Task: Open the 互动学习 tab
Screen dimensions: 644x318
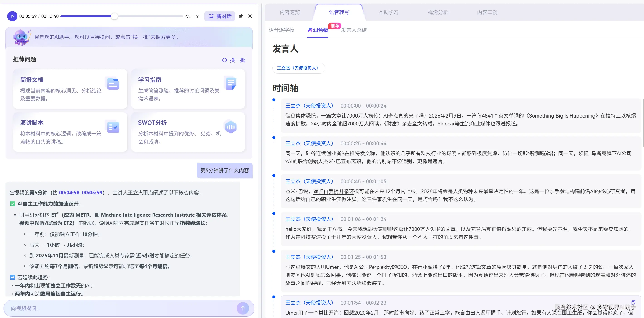Action: [388, 12]
